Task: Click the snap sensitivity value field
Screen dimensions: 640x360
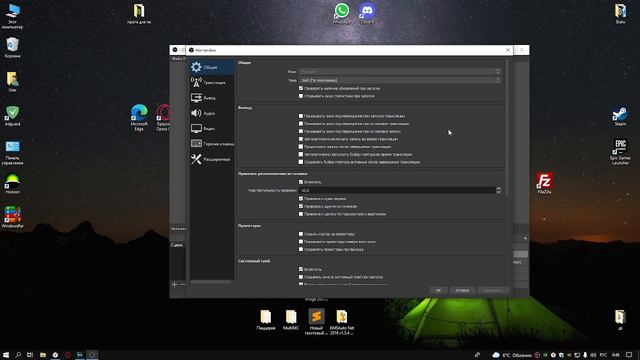Action: tap(397, 190)
